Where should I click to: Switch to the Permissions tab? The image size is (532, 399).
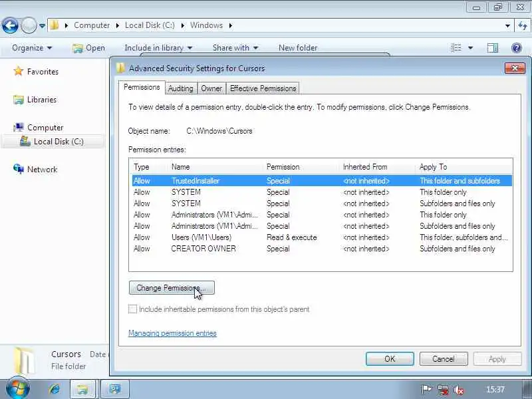[142, 87]
